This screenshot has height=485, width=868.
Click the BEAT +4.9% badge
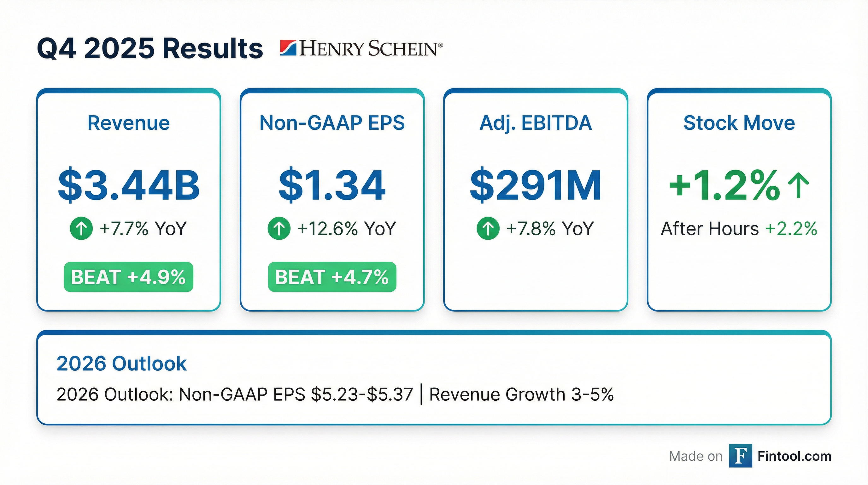pos(128,277)
